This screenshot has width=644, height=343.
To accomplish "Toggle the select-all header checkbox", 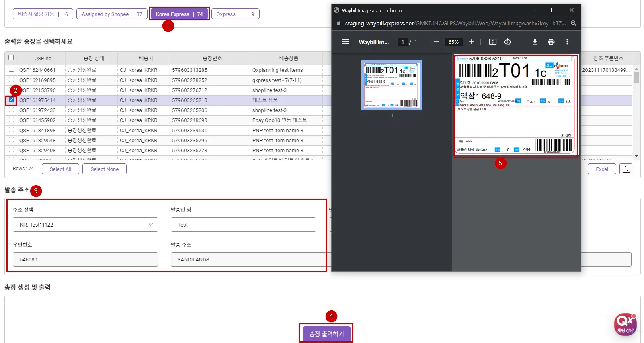I will (x=11, y=58).
